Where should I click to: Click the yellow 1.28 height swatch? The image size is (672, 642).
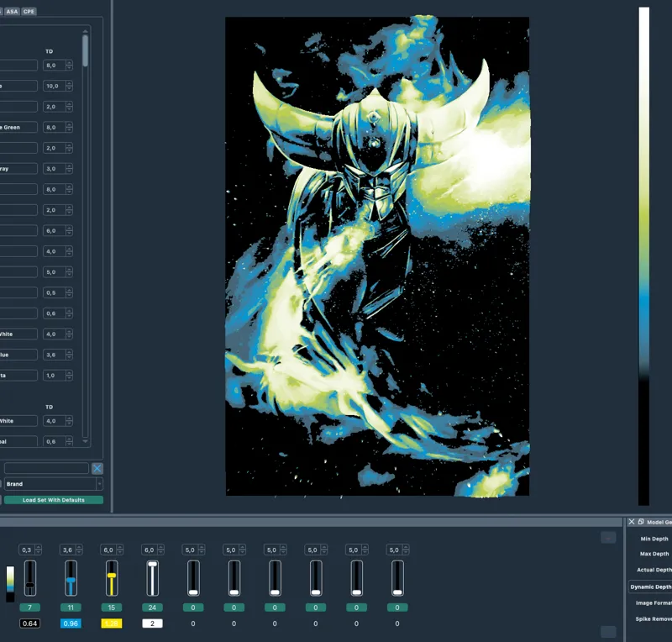(x=112, y=624)
